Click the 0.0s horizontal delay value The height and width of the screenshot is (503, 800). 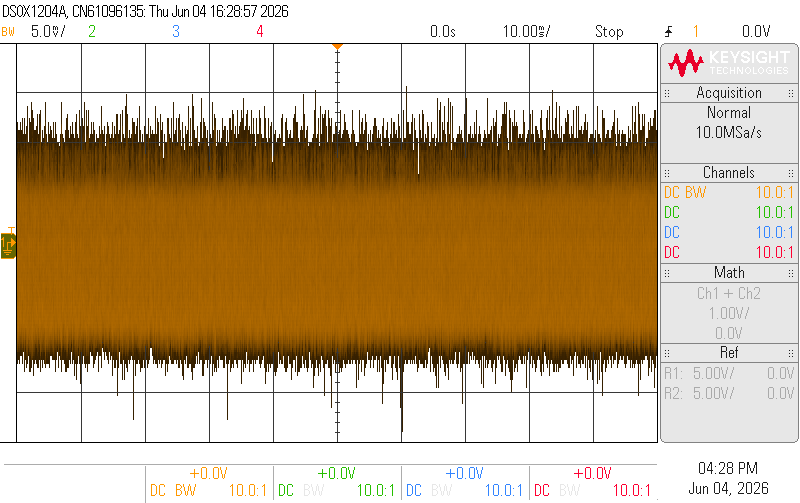coord(442,32)
